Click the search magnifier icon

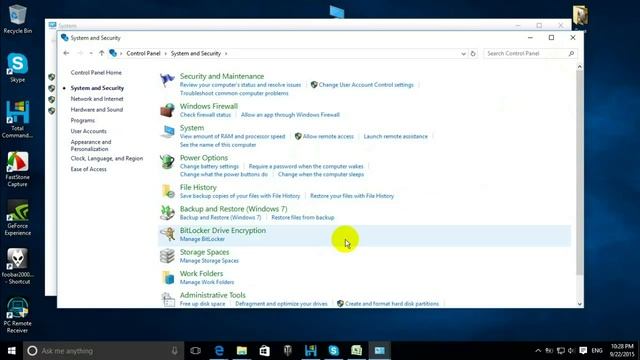point(571,53)
